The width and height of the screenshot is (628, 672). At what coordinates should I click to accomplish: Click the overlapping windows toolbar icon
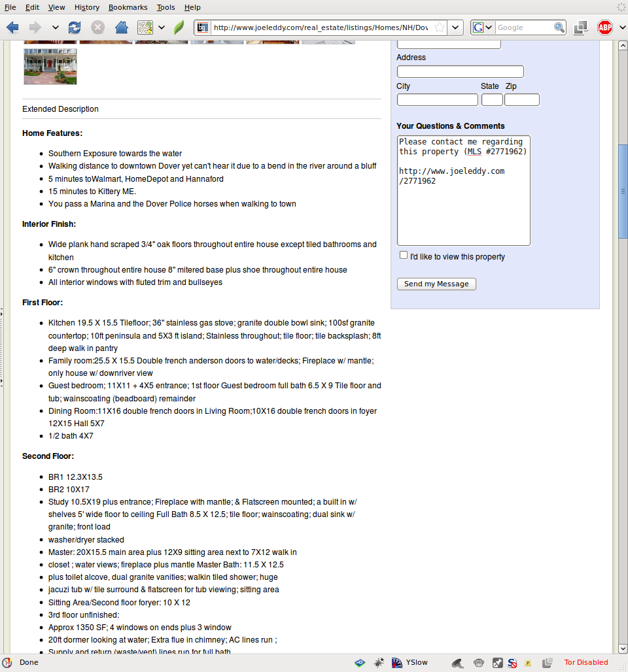point(581,27)
